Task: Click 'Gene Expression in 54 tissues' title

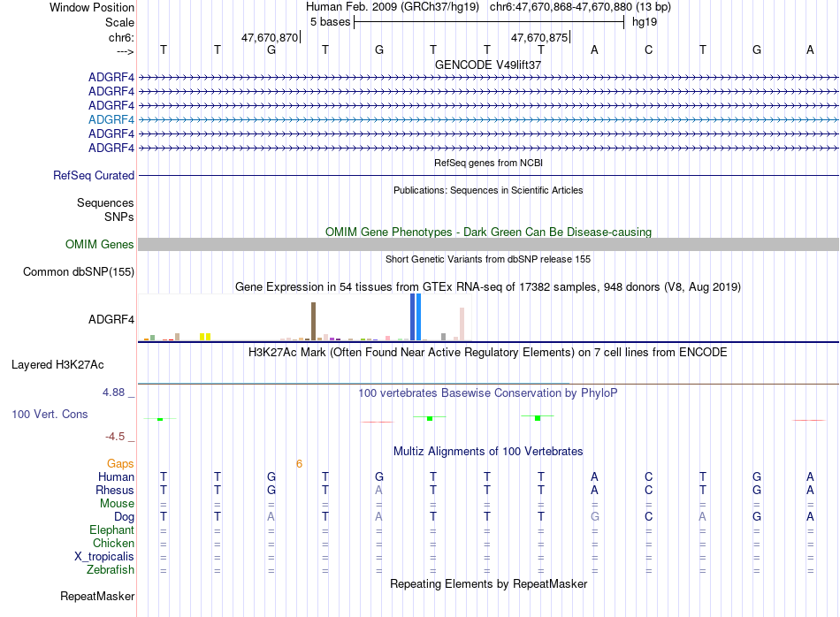Action: tap(488, 287)
